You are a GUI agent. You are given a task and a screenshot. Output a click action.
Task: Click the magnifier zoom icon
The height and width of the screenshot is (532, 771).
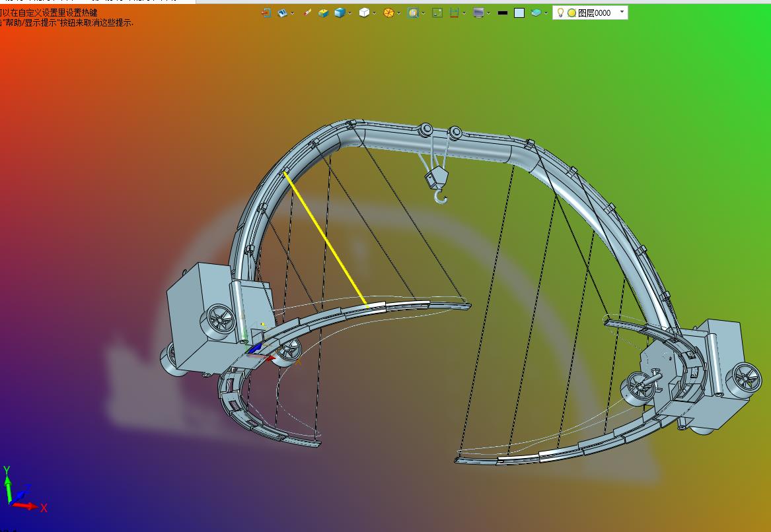(413, 13)
